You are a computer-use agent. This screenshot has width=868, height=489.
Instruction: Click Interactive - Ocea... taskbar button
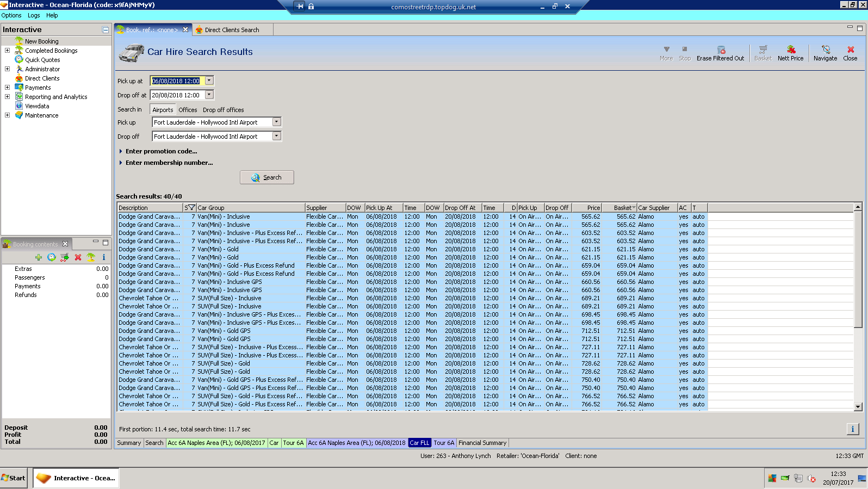point(76,478)
